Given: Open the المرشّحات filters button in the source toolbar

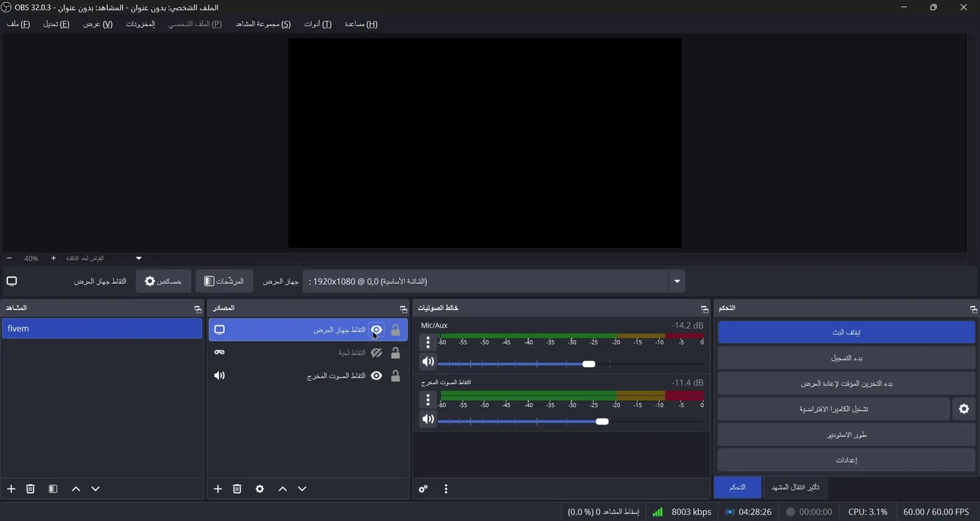Looking at the screenshot, I should click(224, 281).
